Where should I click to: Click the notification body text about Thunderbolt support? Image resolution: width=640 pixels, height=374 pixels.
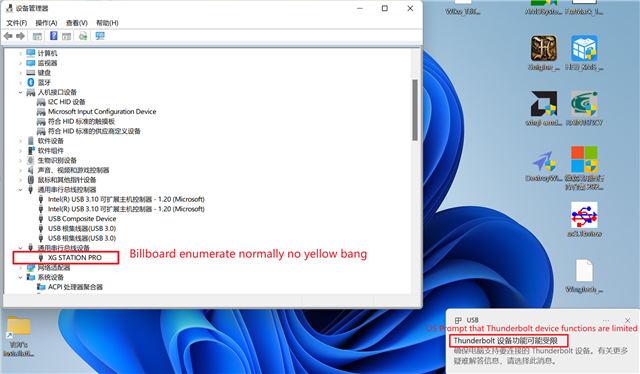coord(540,356)
